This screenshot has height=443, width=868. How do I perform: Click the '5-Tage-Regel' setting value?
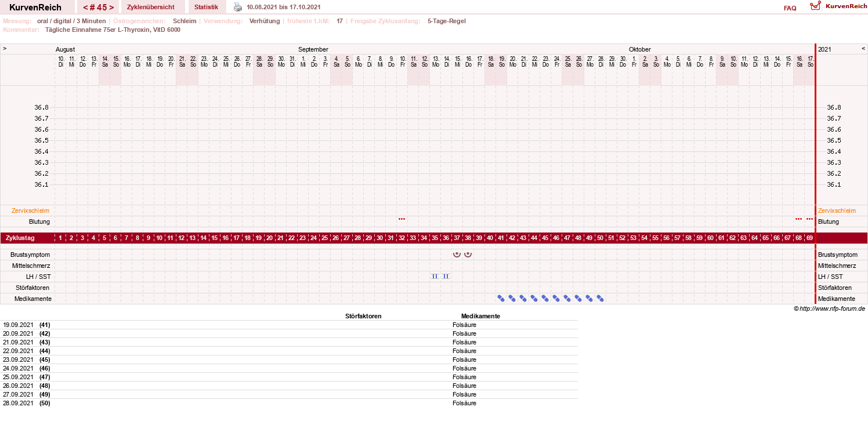(446, 21)
